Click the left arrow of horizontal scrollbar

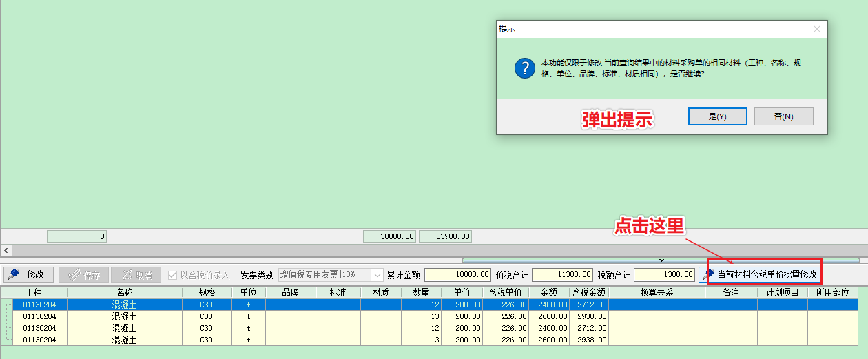tap(6, 250)
